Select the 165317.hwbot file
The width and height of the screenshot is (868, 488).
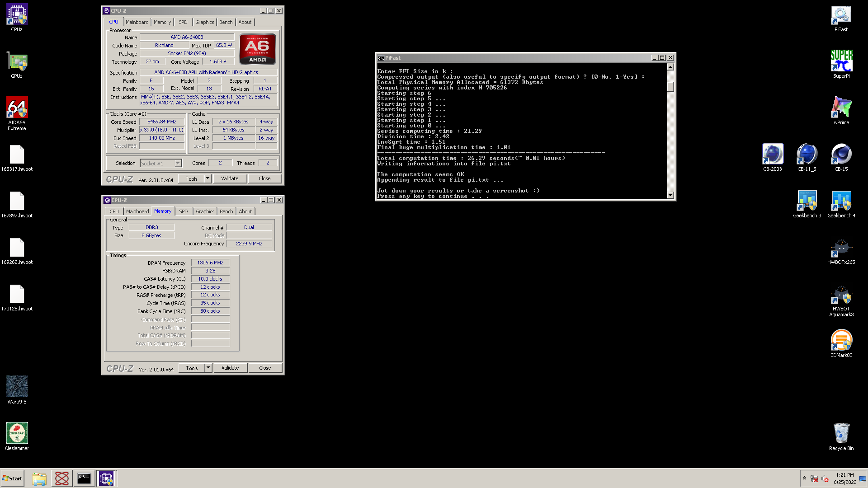tap(17, 158)
